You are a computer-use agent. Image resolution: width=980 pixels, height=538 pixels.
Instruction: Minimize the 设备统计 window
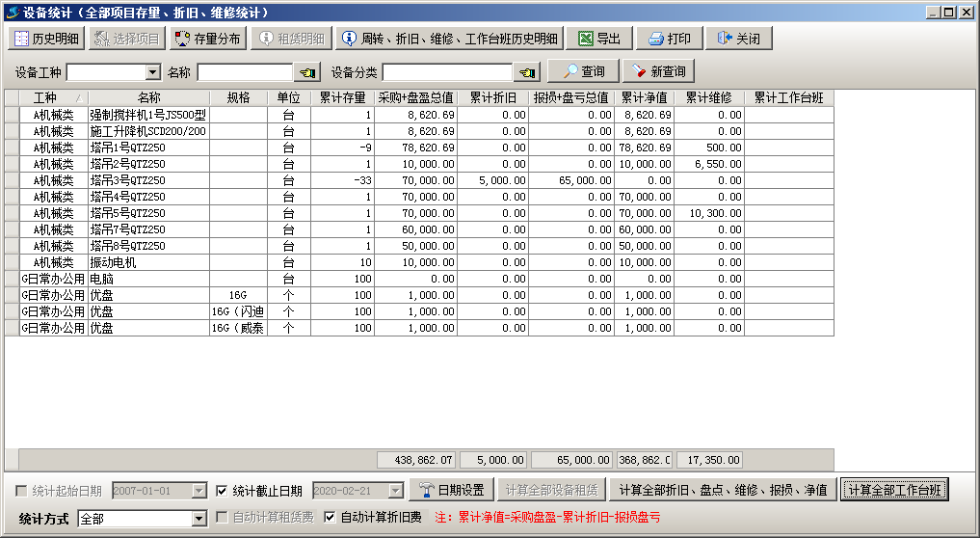[934, 12]
